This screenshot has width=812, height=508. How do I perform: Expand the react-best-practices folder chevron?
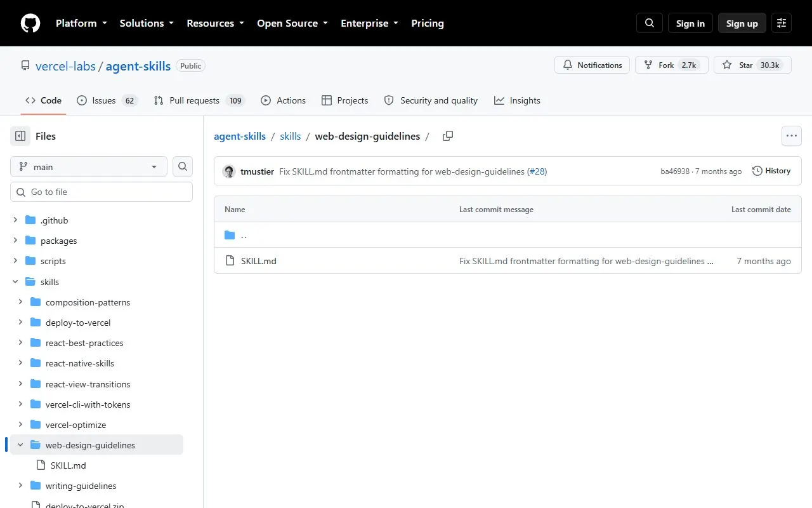20,343
